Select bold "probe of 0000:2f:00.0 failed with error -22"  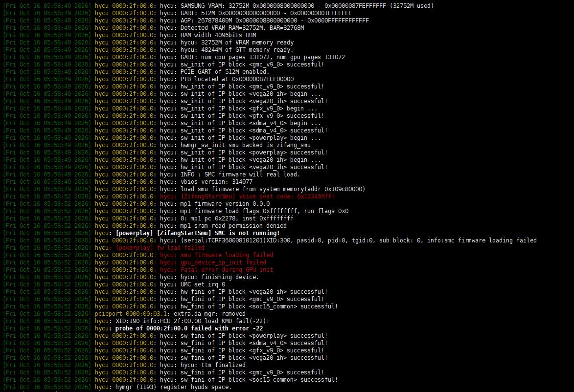coord(189,327)
